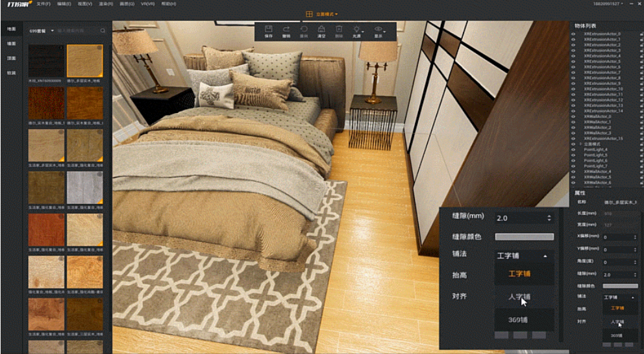Screen dimensions: 644x354
Task: Open the 画质(Q) menu
Action: click(127, 4)
